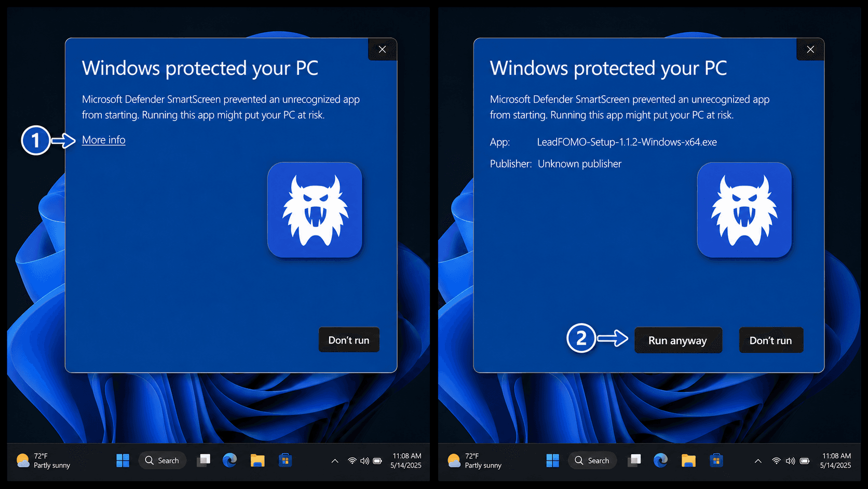Screen dimensions: 868x489
Task: Launch Microsoft Edge from right taskbar
Action: tap(660, 460)
